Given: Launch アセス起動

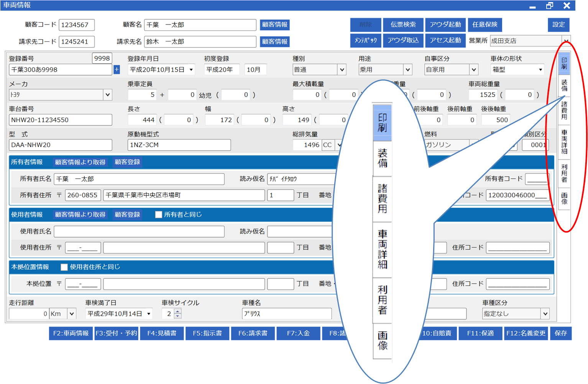Looking at the screenshot, I should point(445,40).
